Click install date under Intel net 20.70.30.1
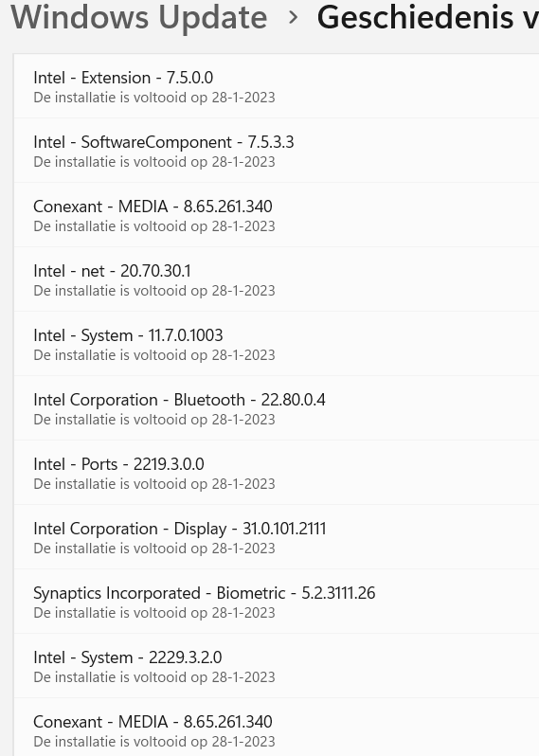This screenshot has height=756, width=539. point(154,291)
